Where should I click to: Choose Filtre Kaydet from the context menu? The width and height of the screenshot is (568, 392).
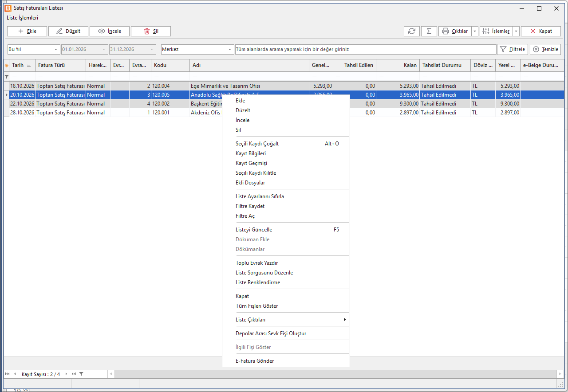(x=286, y=206)
